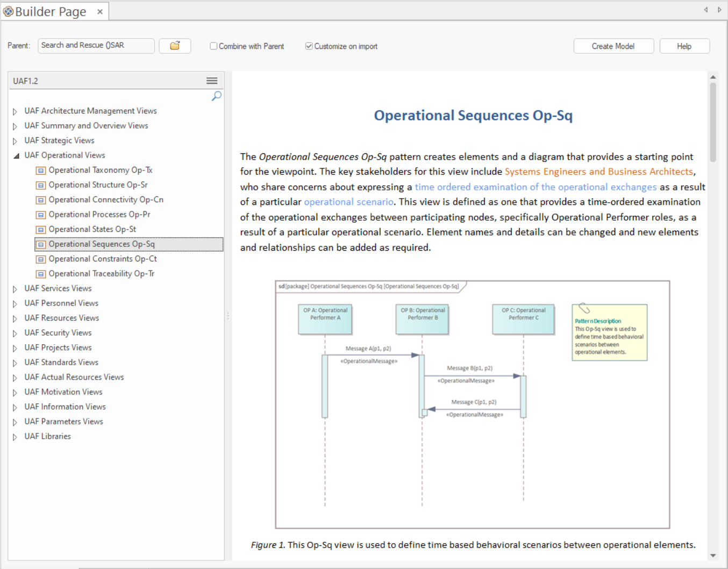
Task: Select Operational States Op-St pattern
Action: pyautogui.click(x=92, y=229)
